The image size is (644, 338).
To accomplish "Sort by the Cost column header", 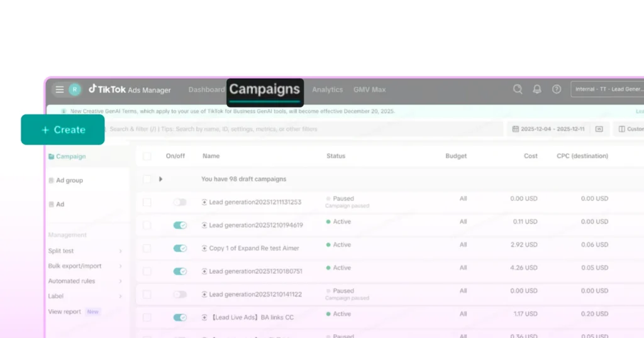I will coord(531,156).
